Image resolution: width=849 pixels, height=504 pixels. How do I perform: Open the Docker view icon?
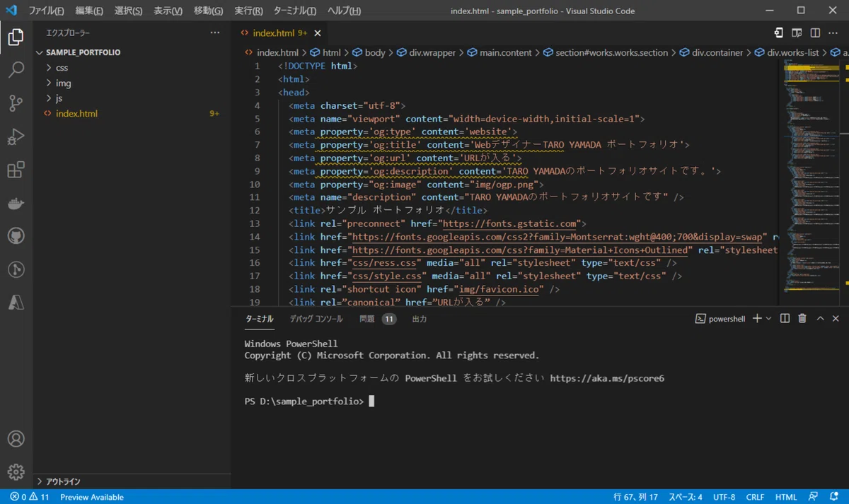pyautogui.click(x=16, y=204)
